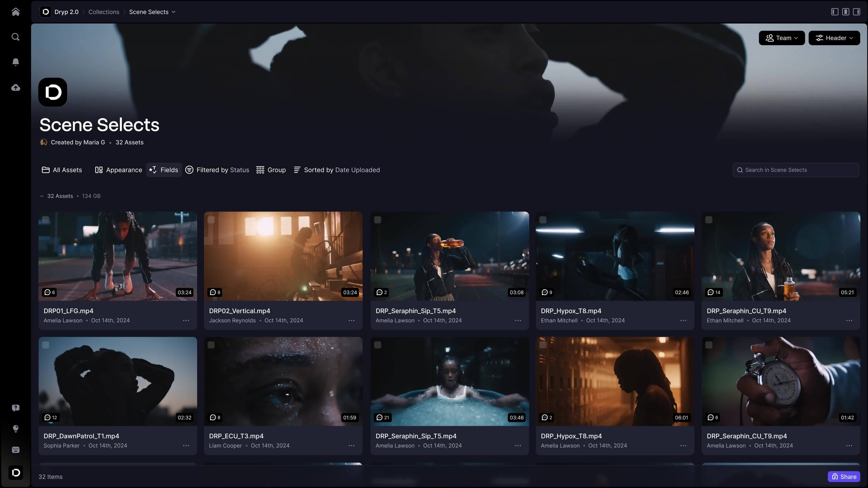
Task: Expand the Header options dropdown
Action: [834, 38]
